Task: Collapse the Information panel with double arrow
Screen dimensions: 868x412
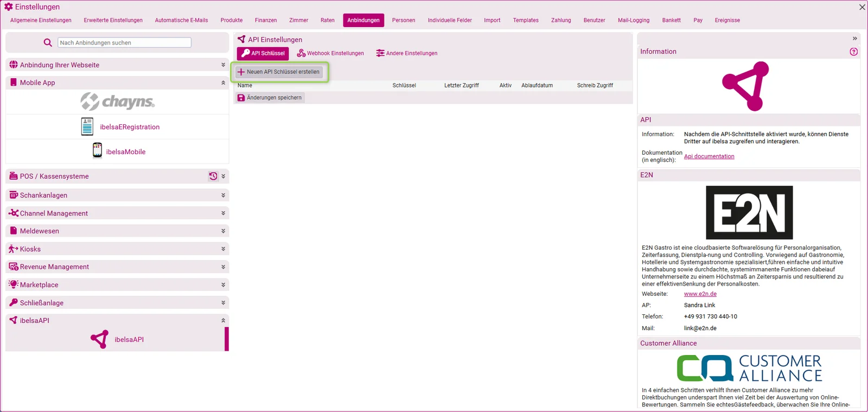Action: pyautogui.click(x=854, y=39)
